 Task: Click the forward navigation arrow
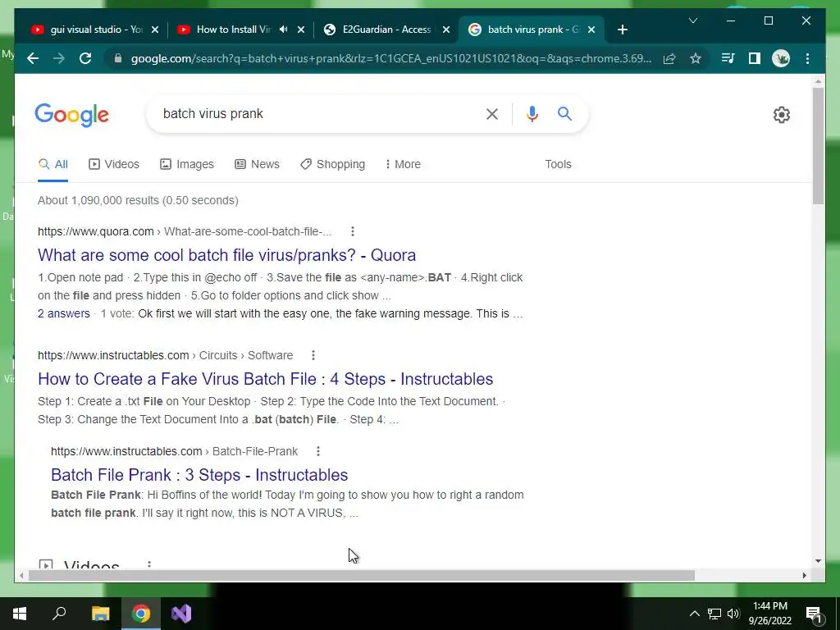(x=59, y=58)
